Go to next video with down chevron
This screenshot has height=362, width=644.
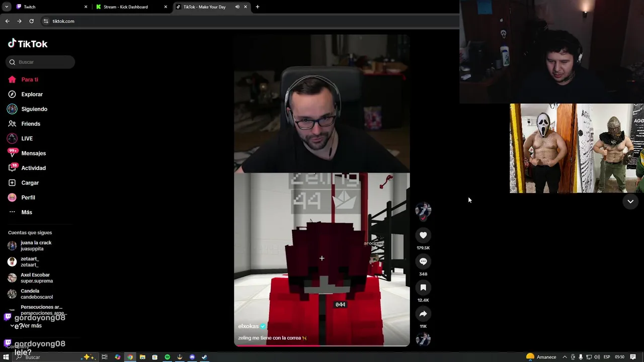point(630,201)
